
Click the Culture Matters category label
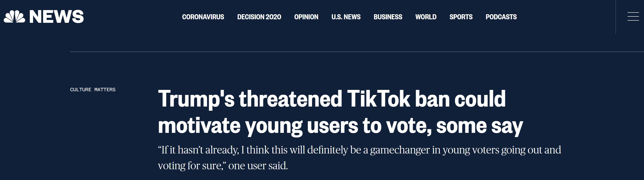pyautogui.click(x=93, y=90)
